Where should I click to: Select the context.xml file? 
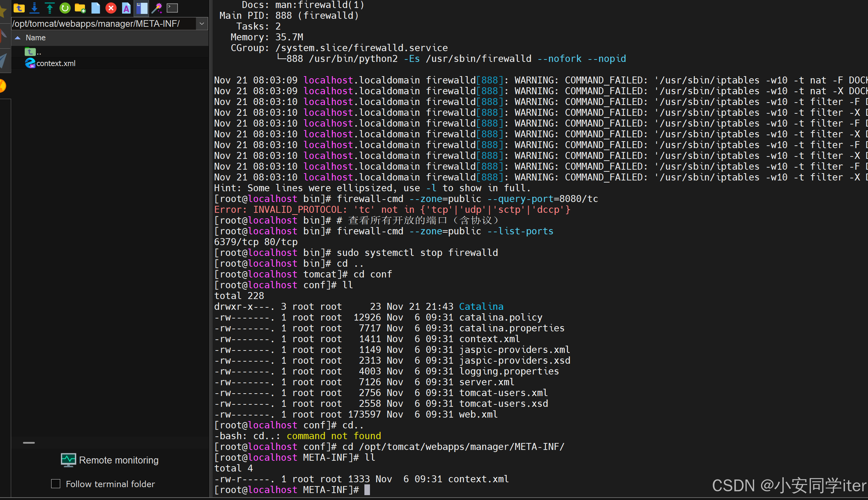[56, 63]
